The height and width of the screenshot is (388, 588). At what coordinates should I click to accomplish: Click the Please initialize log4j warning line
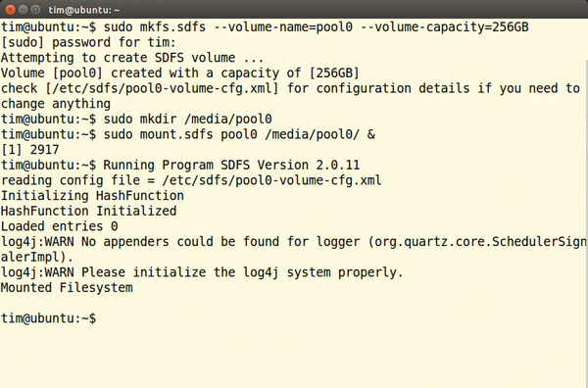[202, 272]
